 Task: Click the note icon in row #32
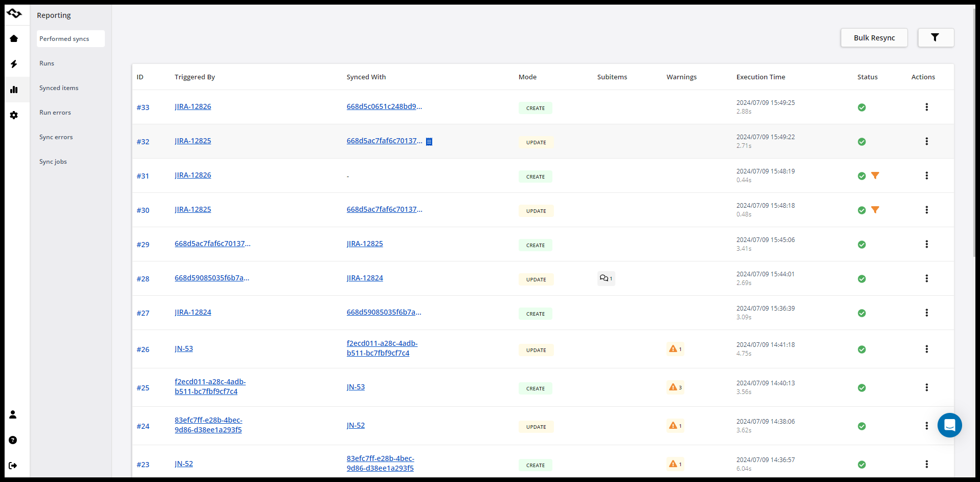[x=429, y=142]
